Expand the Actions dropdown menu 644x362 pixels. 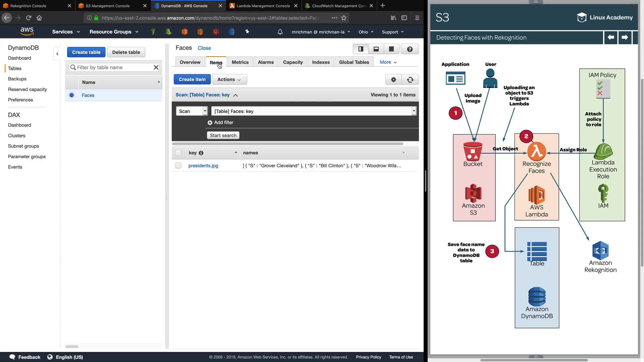pyautogui.click(x=229, y=79)
